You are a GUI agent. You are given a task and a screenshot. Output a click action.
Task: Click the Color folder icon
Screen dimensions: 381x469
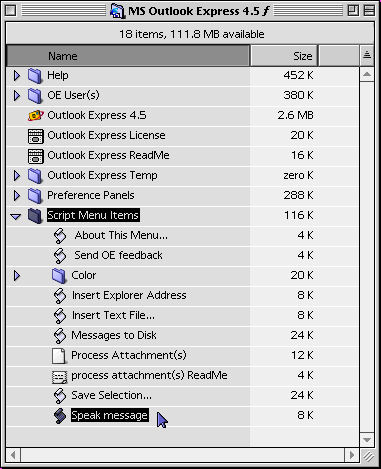59,276
